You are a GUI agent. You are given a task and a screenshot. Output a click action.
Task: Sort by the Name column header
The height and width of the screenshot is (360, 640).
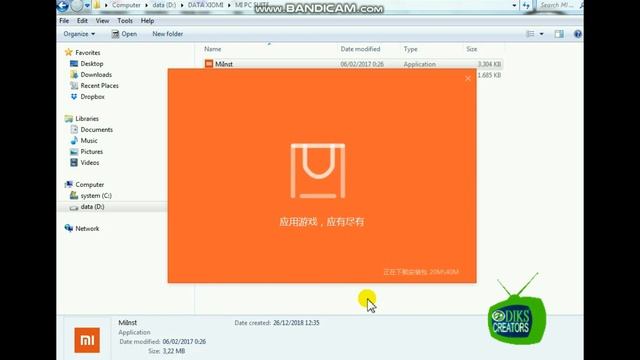point(213,49)
